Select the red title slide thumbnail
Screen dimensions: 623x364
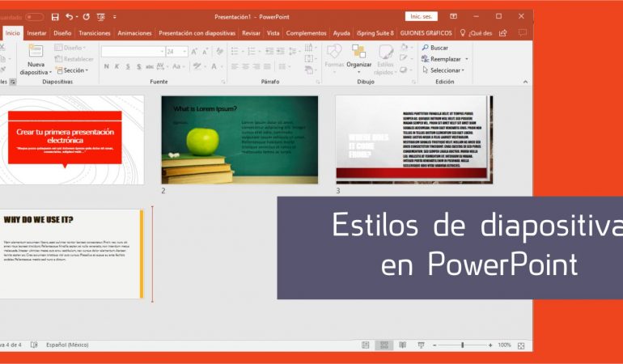pos(71,140)
